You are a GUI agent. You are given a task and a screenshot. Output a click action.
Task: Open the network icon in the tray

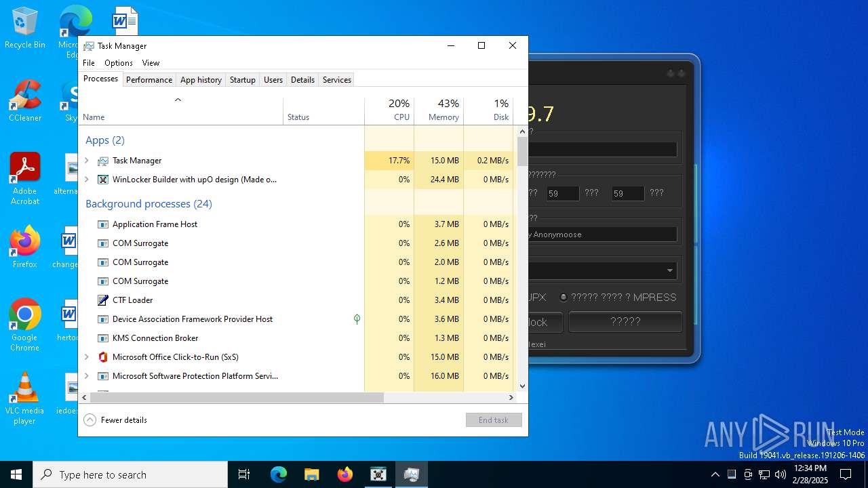764,474
